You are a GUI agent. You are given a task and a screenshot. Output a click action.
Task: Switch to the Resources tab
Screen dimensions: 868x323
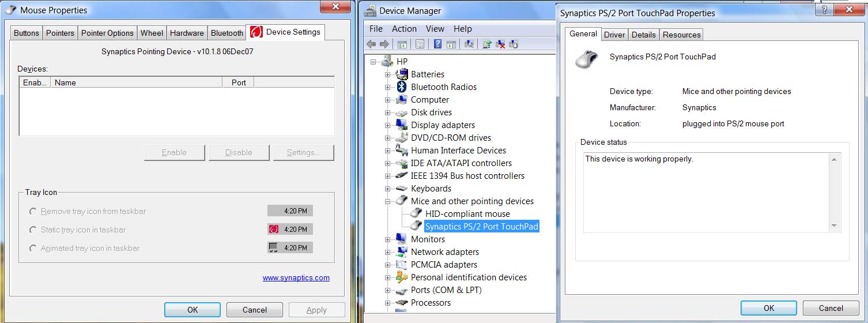(681, 35)
